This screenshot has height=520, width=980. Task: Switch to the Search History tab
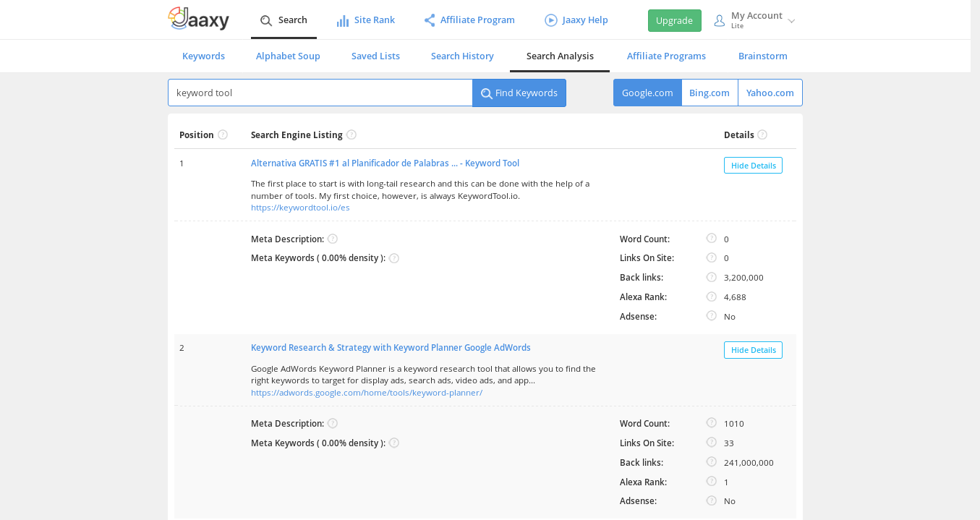(462, 56)
